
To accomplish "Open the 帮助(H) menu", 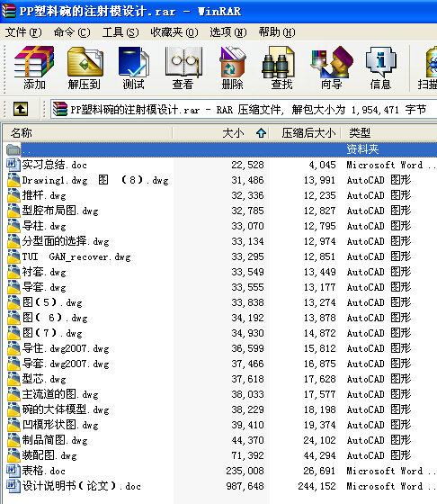I will [277, 32].
